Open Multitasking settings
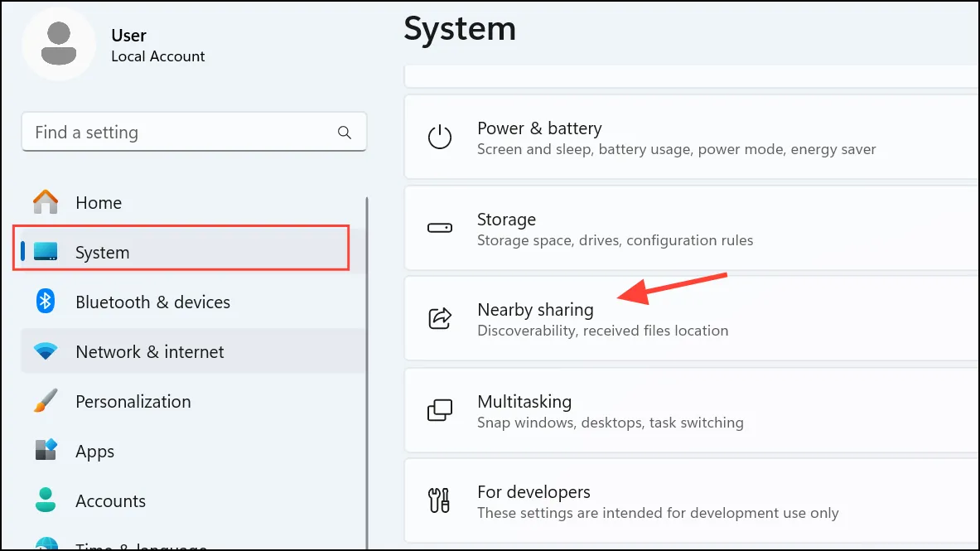 pyautogui.click(x=692, y=410)
